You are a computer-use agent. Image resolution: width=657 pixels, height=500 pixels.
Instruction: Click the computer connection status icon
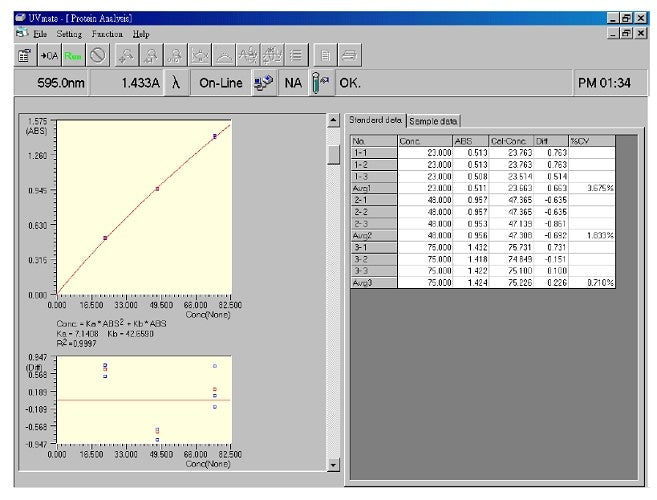click(264, 83)
